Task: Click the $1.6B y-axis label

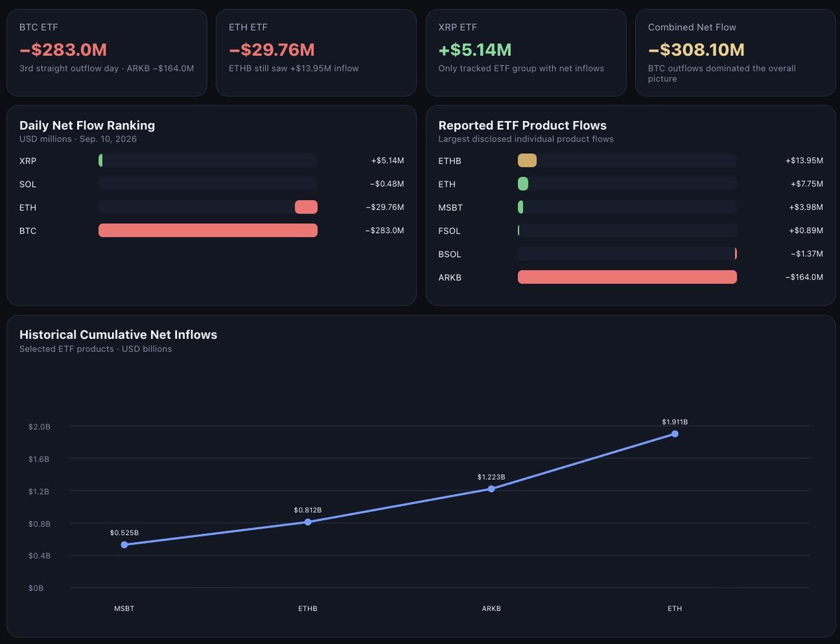Action: click(x=39, y=459)
